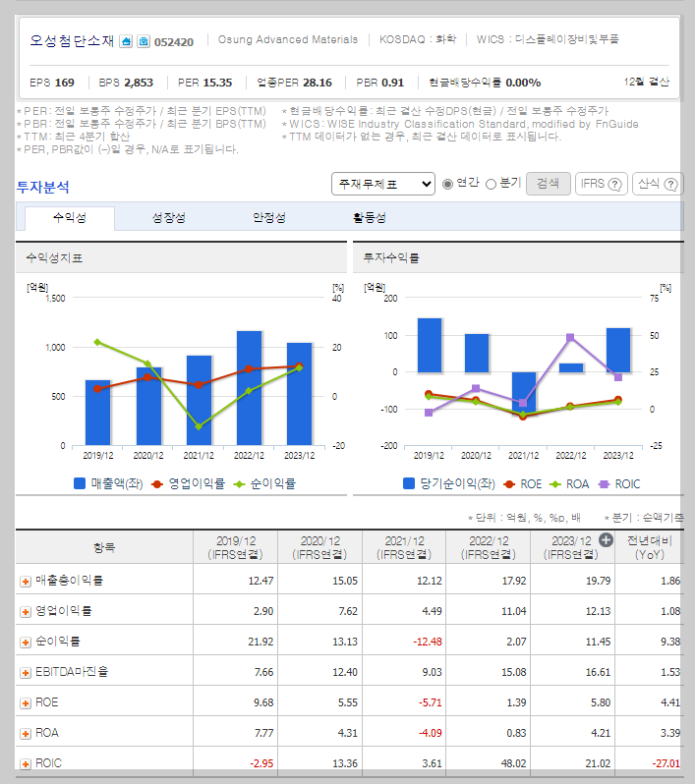Open the 주재무제표 dropdown
This screenshot has height=784, width=695.
tap(383, 184)
